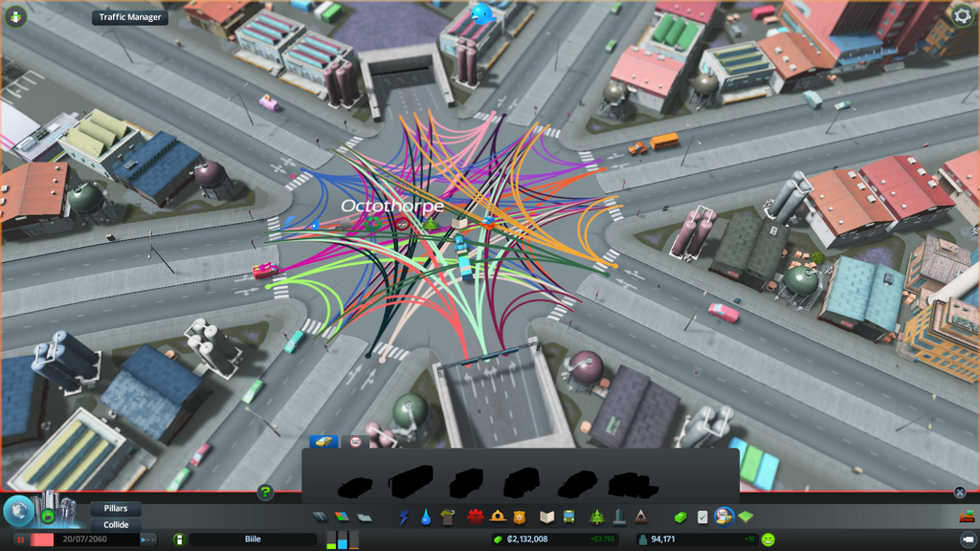Click the top-left building download icon

click(15, 16)
